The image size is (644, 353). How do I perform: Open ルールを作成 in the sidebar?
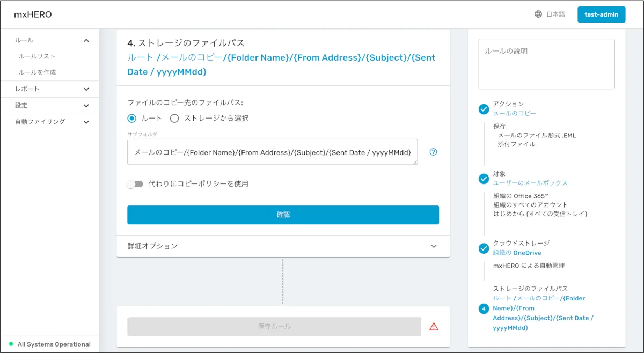[37, 72]
